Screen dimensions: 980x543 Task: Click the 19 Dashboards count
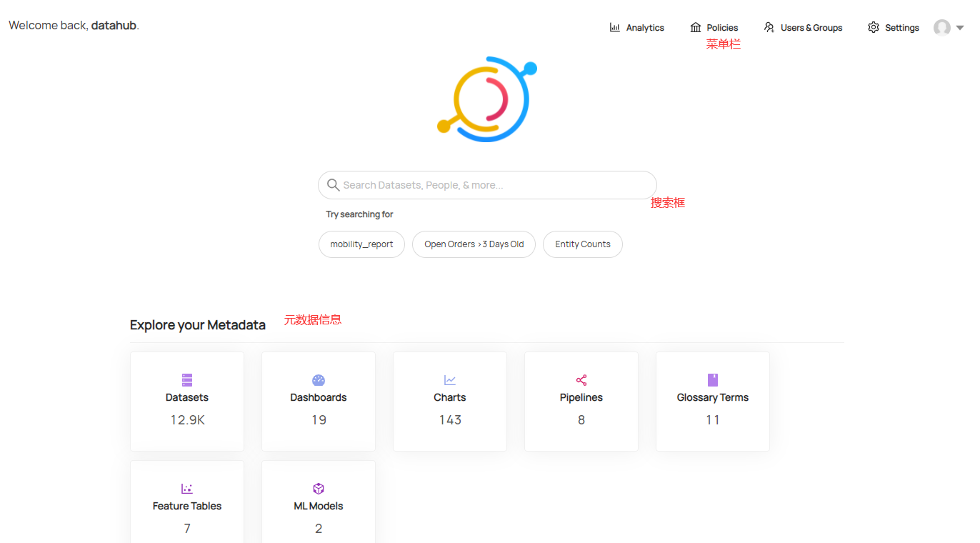point(319,420)
